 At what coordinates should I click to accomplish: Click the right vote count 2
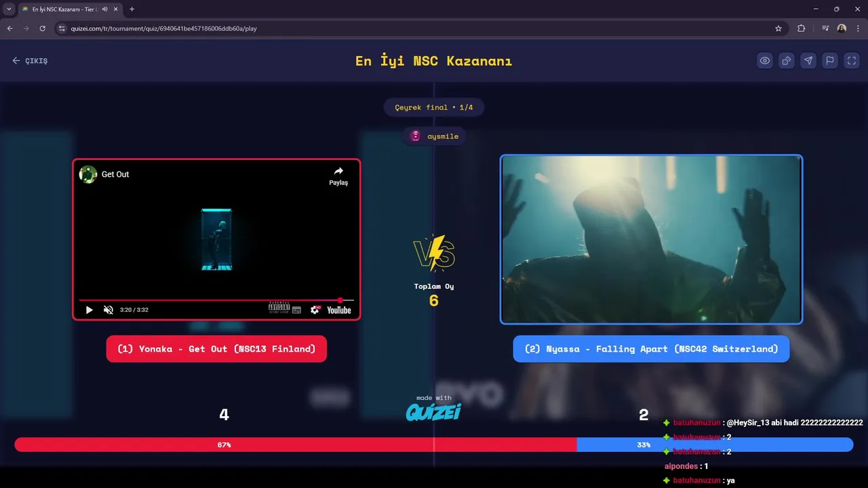point(644,415)
